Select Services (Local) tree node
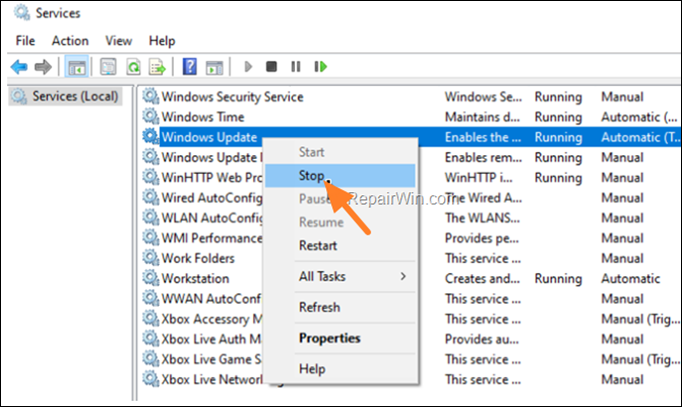The height and width of the screenshot is (407, 682). tap(65, 96)
